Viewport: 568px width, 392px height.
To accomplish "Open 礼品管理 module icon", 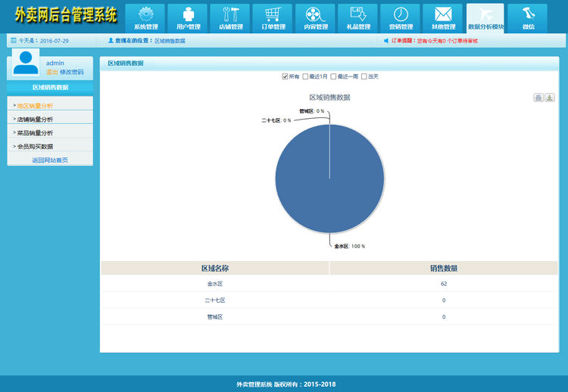I will pyautogui.click(x=358, y=18).
